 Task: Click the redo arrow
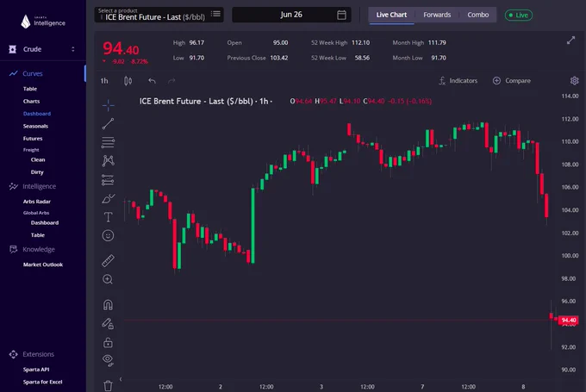coord(171,81)
